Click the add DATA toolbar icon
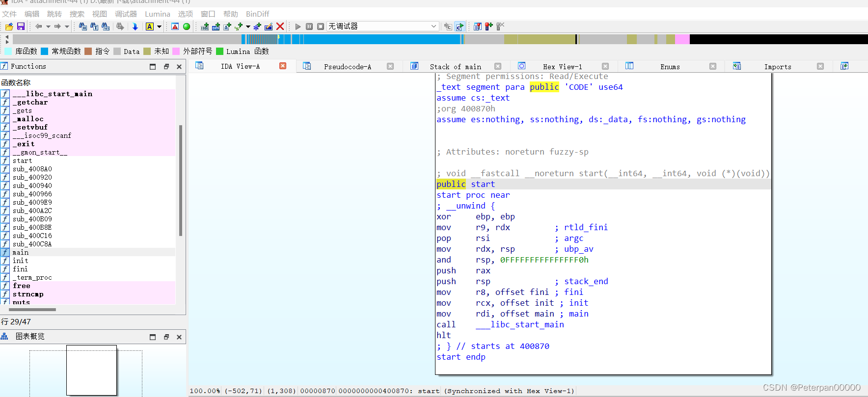The image size is (868, 397). click(x=216, y=26)
